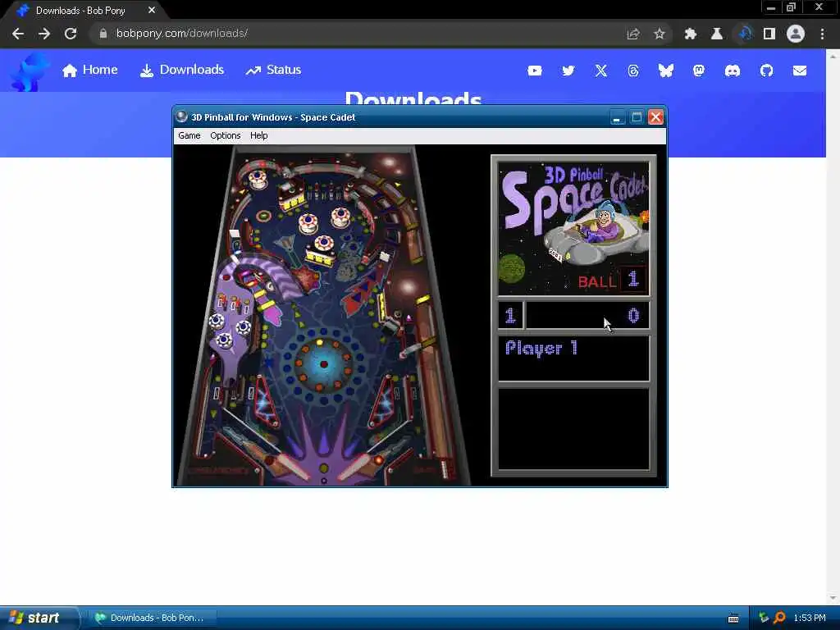
Task: Go to Home on Bob Pony site
Action: tap(89, 70)
